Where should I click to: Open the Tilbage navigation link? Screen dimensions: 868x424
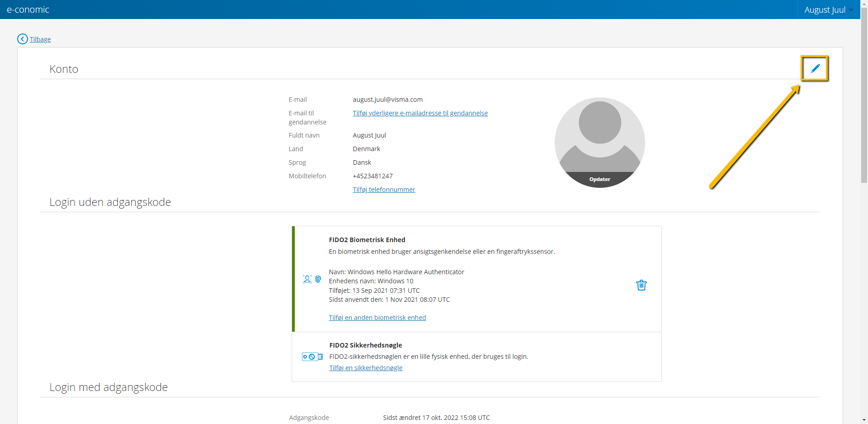pyautogui.click(x=40, y=39)
